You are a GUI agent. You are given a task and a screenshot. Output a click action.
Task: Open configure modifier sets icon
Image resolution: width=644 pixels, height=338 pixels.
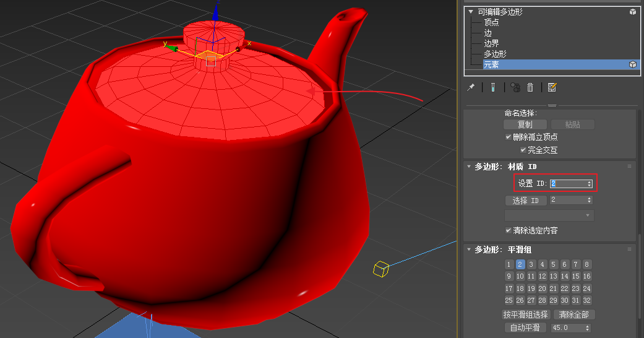[x=552, y=87]
